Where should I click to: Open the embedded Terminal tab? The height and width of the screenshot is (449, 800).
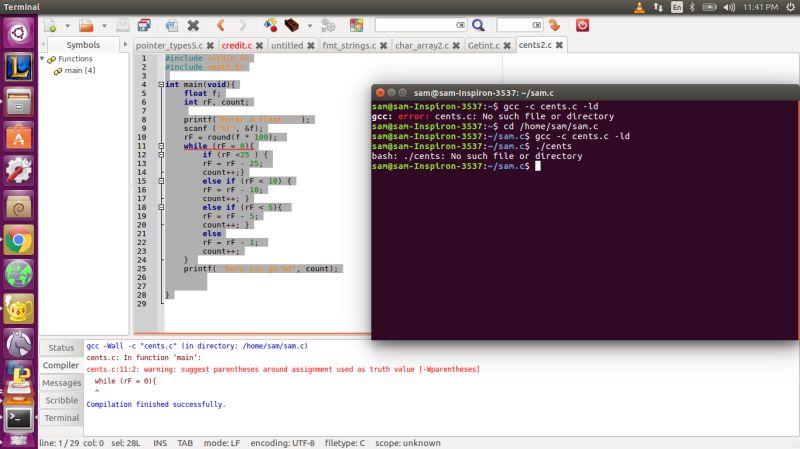pos(61,418)
